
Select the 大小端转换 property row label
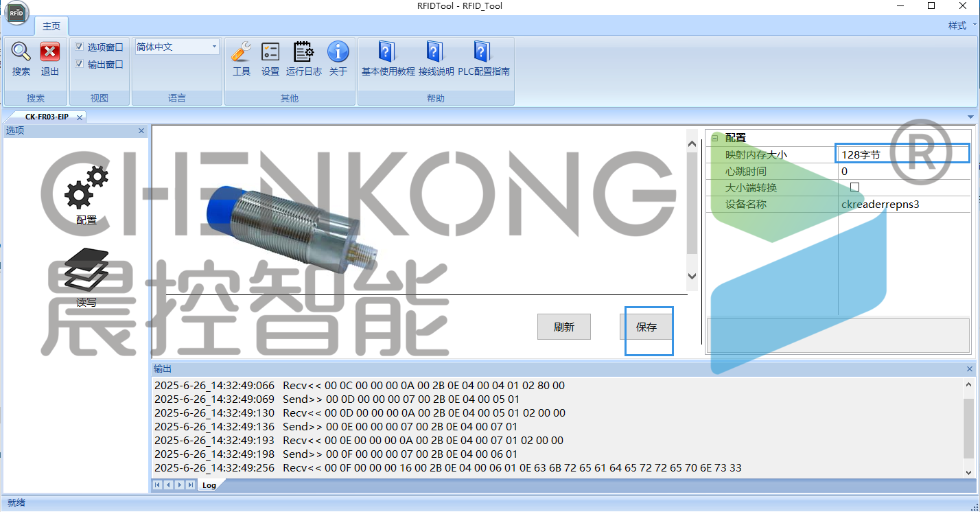pyautogui.click(x=751, y=187)
